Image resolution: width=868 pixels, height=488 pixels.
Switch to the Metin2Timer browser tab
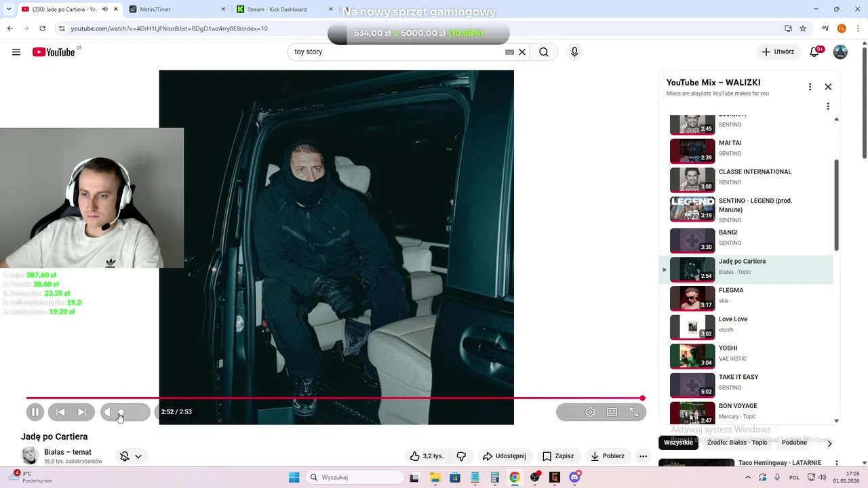click(174, 9)
